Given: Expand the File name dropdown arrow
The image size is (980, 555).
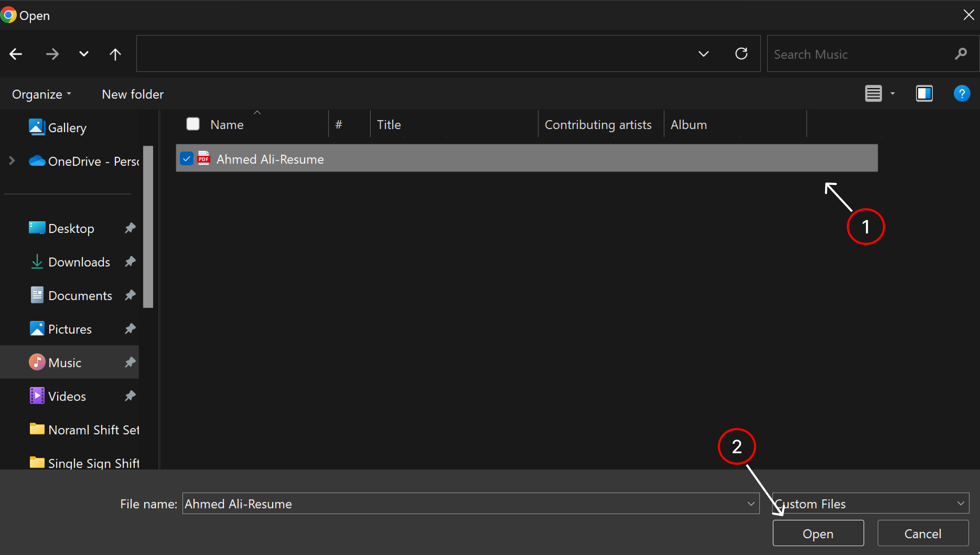Looking at the screenshot, I should click(751, 504).
